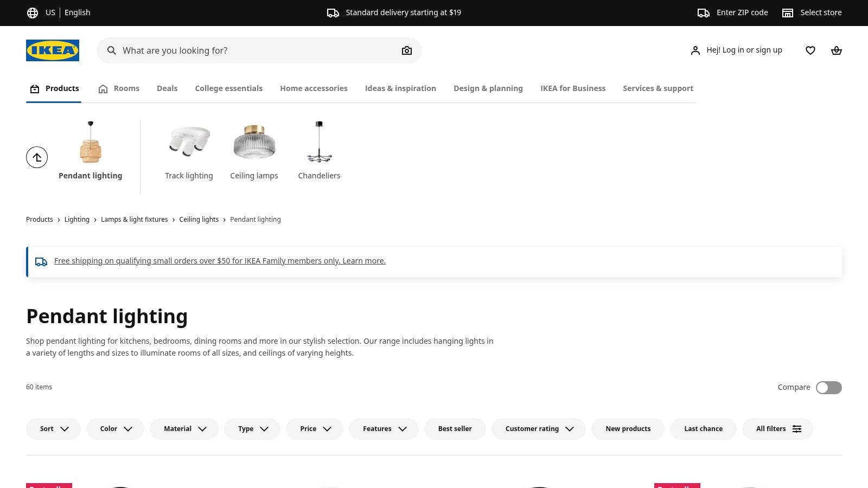868x488 pixels.
Task: Enable the Compare toggle
Action: tap(828, 388)
